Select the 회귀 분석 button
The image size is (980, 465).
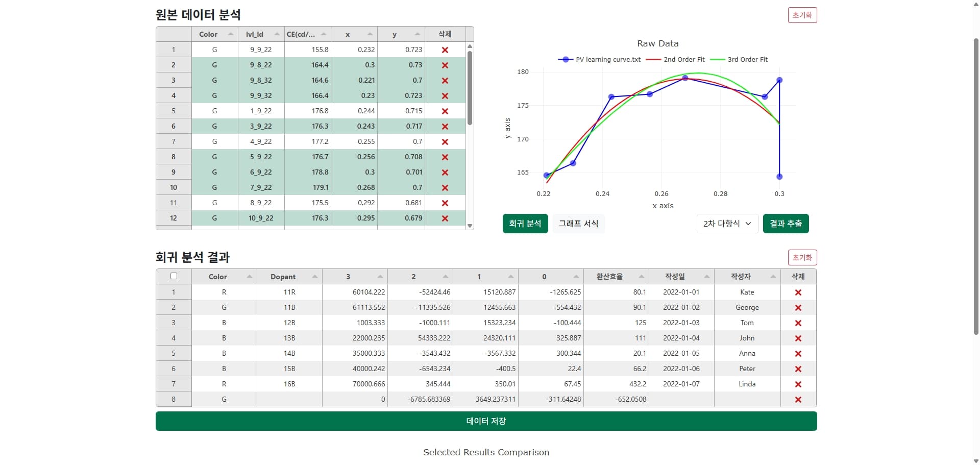525,224
